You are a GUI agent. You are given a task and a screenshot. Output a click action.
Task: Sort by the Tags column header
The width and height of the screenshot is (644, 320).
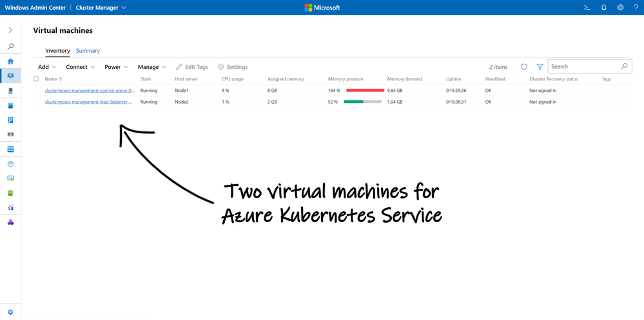[606, 79]
